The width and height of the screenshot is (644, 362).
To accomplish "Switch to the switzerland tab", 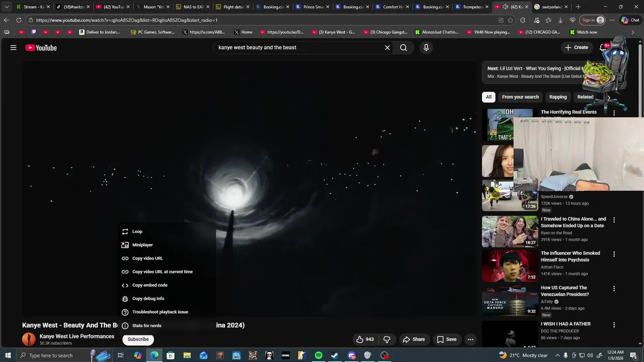I will coord(551,7).
